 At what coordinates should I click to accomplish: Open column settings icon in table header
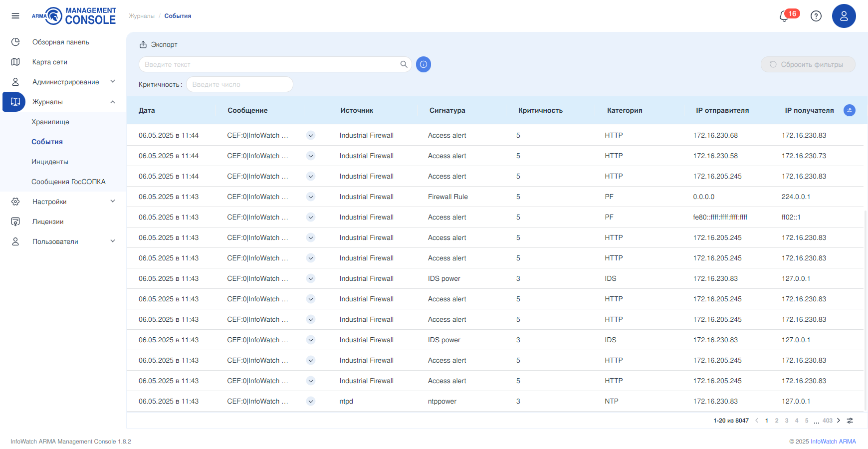(850, 110)
